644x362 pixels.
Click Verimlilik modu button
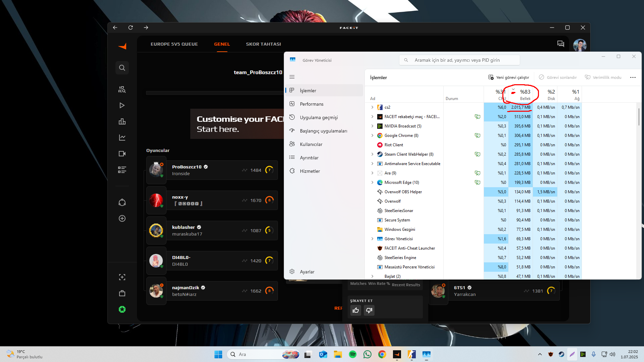[x=603, y=77]
